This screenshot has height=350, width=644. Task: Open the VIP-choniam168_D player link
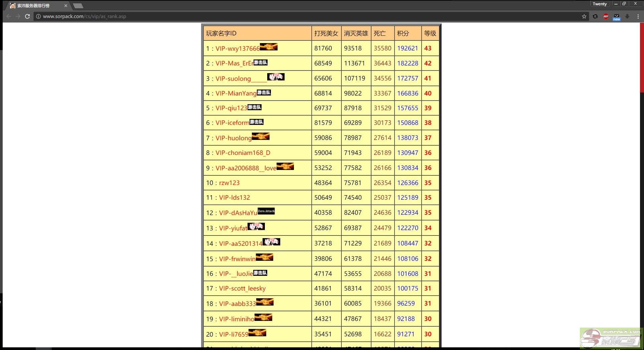tap(243, 153)
